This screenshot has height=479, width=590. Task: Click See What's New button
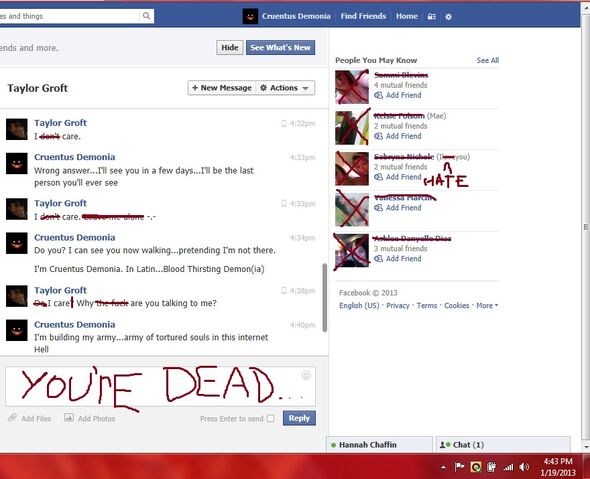pyautogui.click(x=280, y=47)
